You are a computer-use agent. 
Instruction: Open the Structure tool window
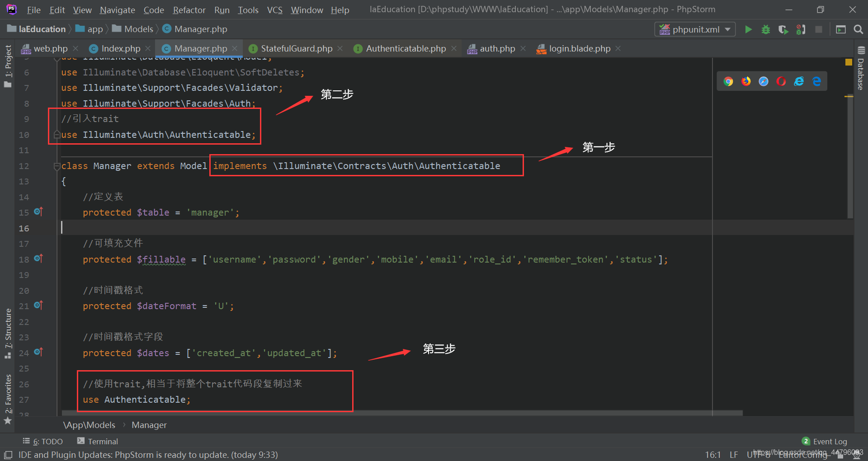coord(8,334)
